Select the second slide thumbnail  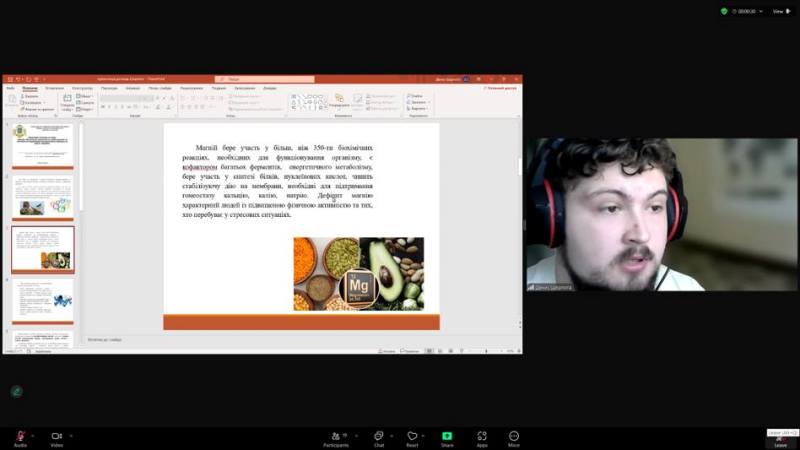43,196
